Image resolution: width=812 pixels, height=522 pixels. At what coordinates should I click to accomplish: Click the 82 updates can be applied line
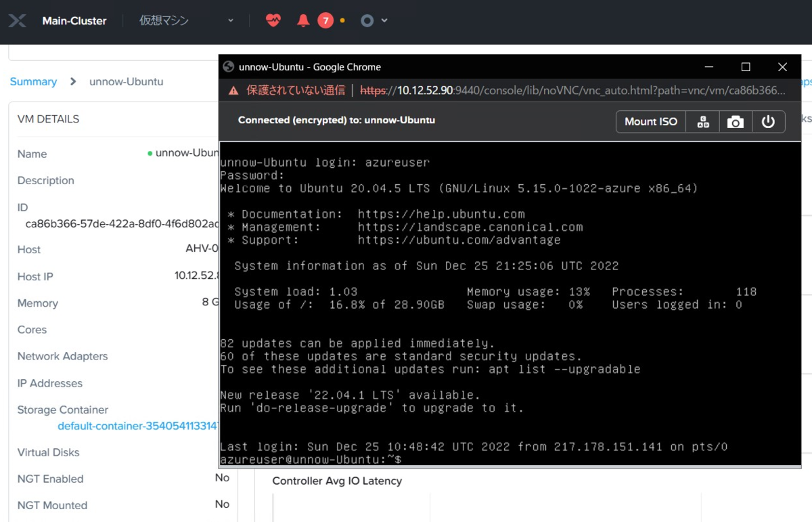coord(357,343)
